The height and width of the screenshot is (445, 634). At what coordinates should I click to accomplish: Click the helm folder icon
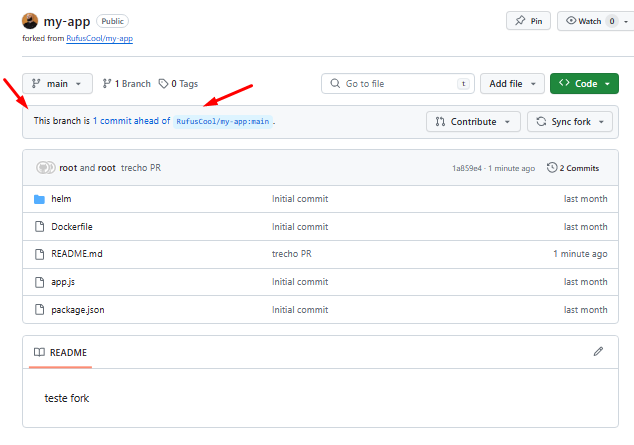click(x=39, y=199)
